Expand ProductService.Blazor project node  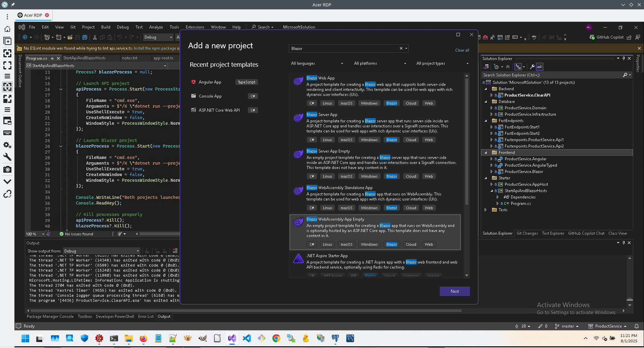point(491,172)
